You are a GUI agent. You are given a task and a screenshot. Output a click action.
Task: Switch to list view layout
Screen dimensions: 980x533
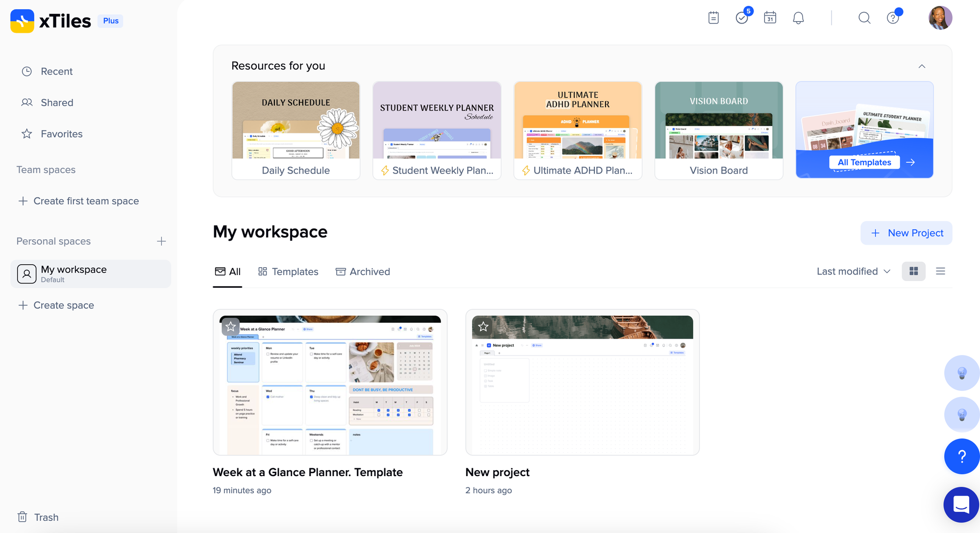tap(940, 271)
